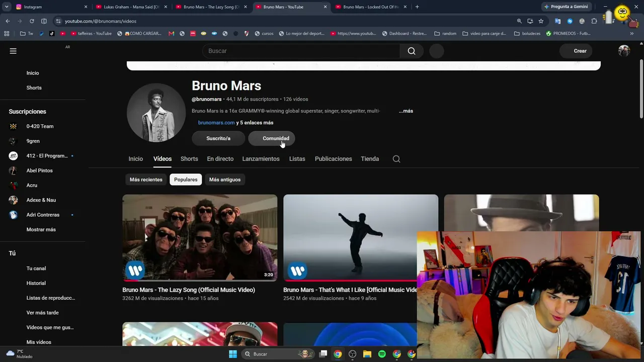This screenshot has width=644, height=362.
Task: Open the YouTube guide hamburger menu
Action: [13, 51]
